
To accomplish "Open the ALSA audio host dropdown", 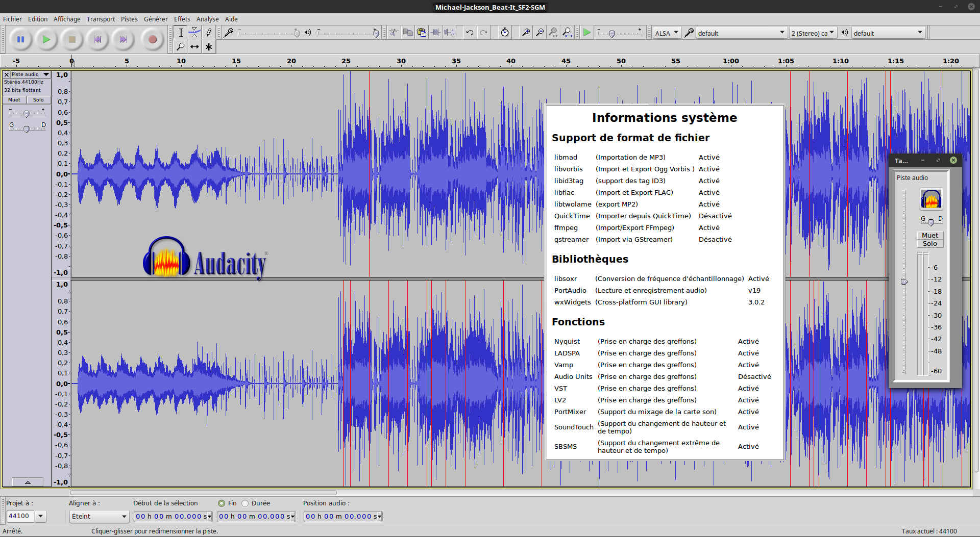I will (667, 33).
